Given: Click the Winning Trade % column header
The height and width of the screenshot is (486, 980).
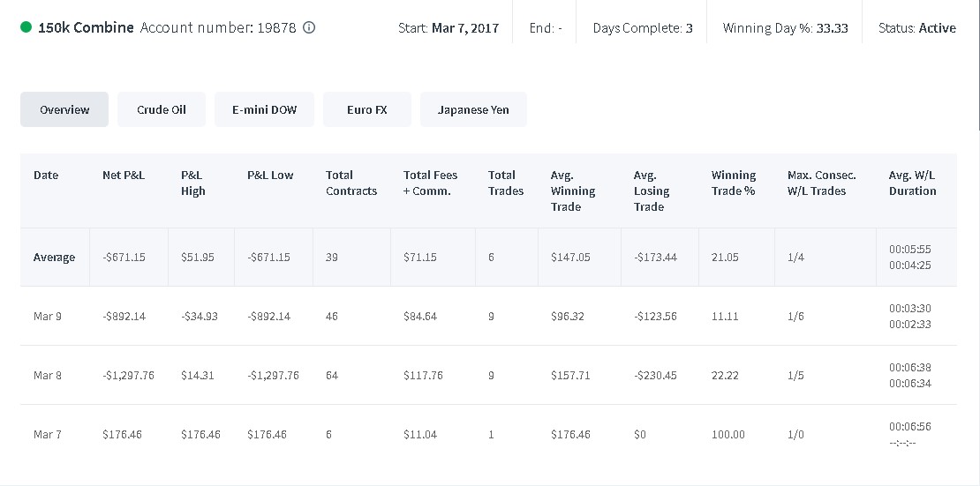Looking at the screenshot, I should coord(734,183).
